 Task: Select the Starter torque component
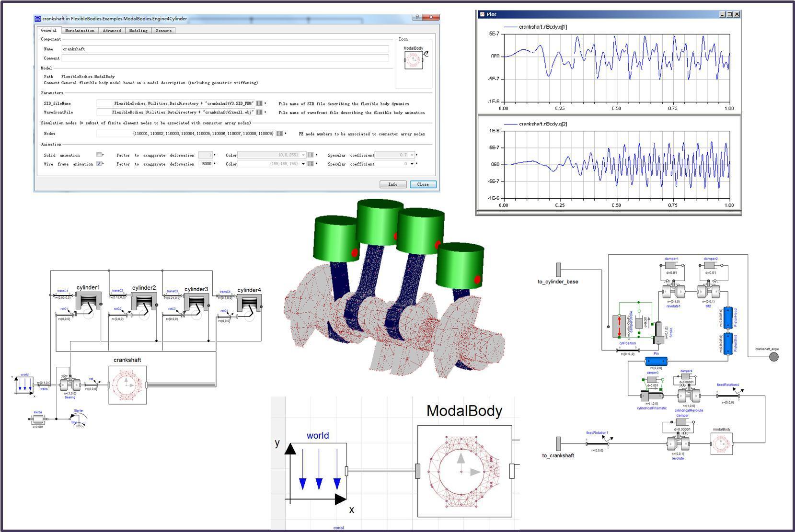[79, 419]
